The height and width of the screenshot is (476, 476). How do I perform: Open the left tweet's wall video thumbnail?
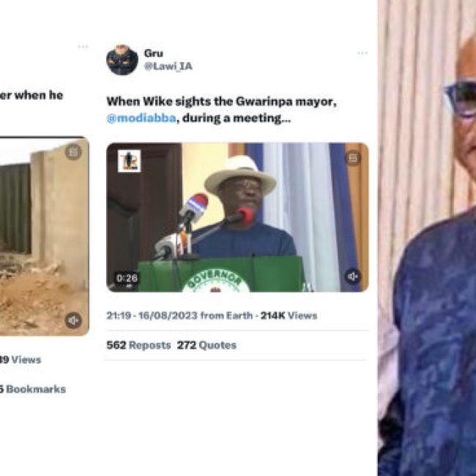pyautogui.click(x=45, y=237)
